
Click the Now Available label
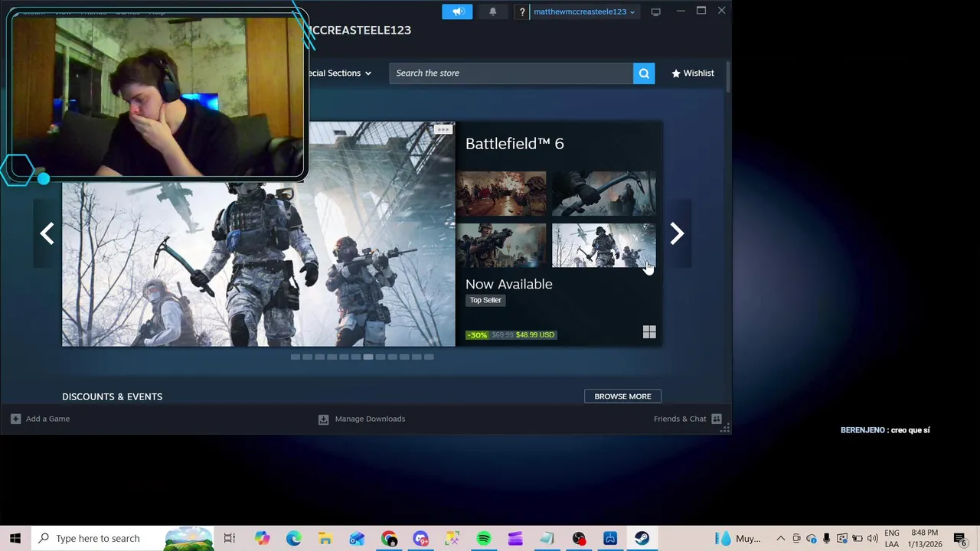pos(508,284)
